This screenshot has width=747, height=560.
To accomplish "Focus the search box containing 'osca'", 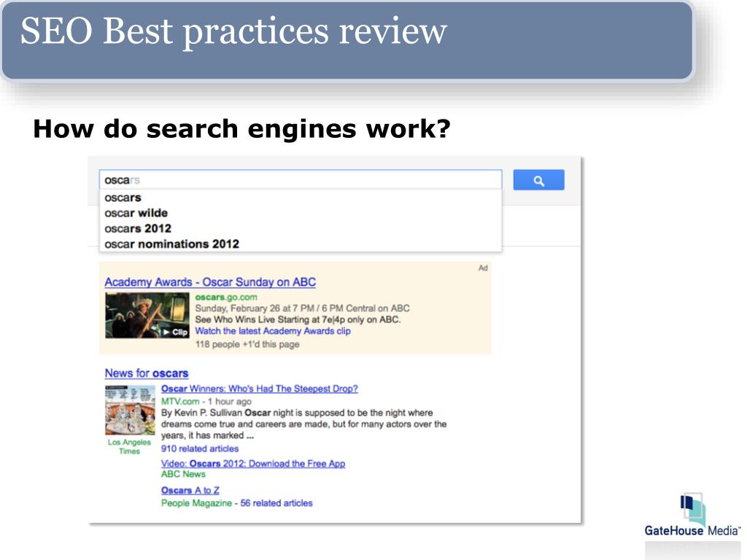I will coord(300,180).
